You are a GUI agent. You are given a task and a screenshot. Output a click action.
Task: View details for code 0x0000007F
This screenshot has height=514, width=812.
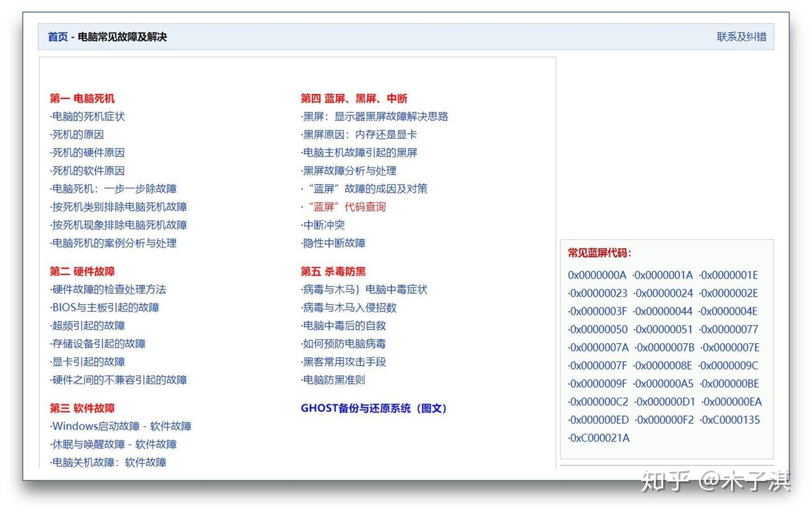[x=598, y=365]
